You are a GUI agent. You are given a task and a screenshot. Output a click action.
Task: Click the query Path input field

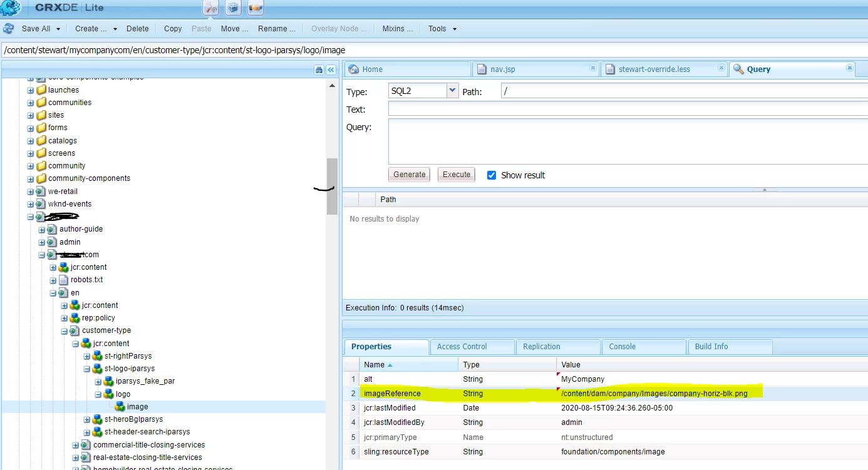[x=685, y=91]
